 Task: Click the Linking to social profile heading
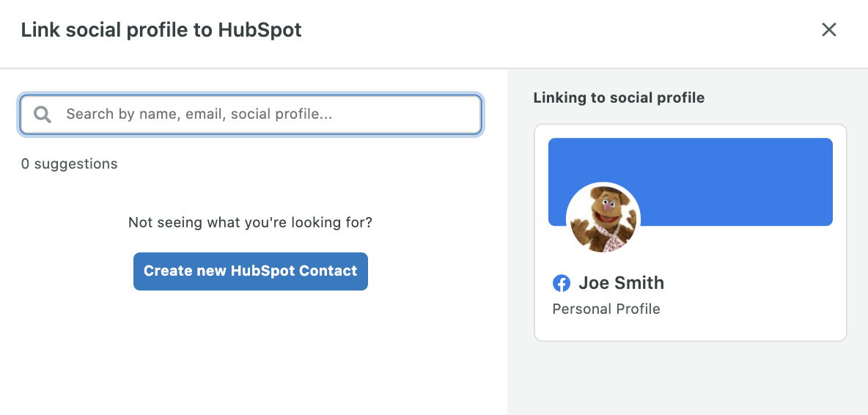point(619,98)
